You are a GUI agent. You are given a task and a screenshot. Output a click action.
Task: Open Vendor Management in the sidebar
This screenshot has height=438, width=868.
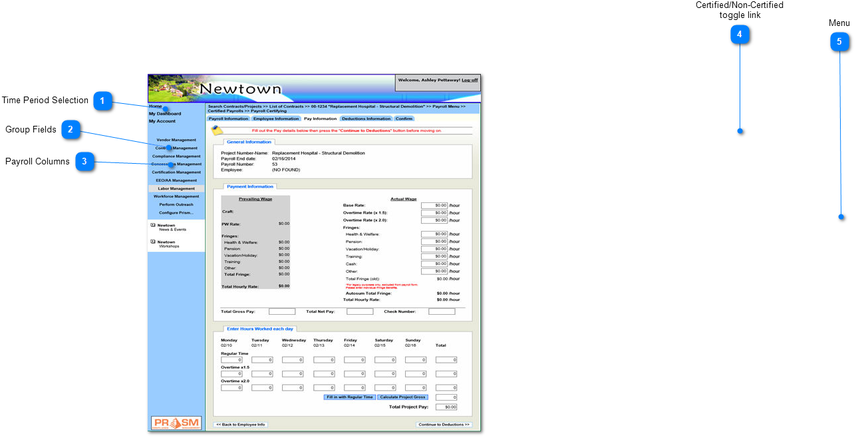click(176, 140)
